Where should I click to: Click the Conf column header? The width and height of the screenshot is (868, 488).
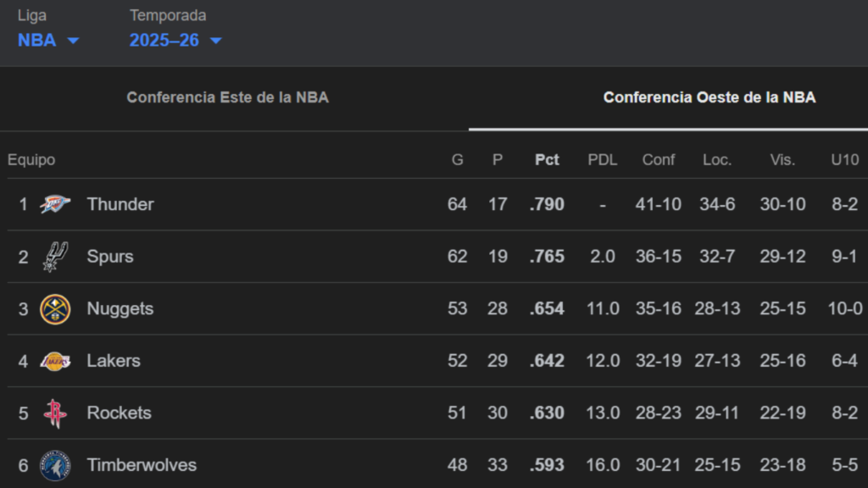(659, 159)
